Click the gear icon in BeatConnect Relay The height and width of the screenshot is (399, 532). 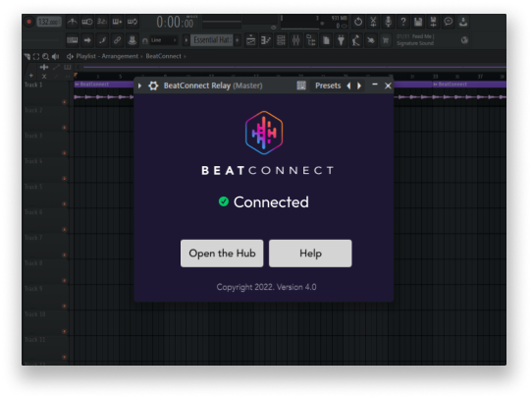[x=153, y=85]
